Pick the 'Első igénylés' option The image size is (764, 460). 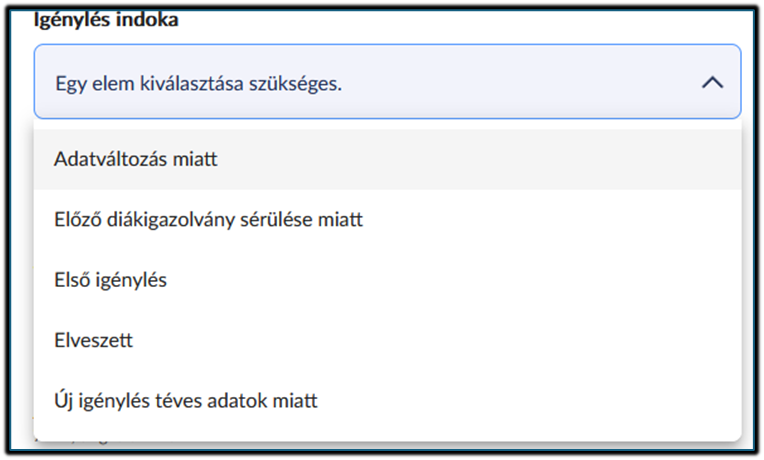point(111,280)
